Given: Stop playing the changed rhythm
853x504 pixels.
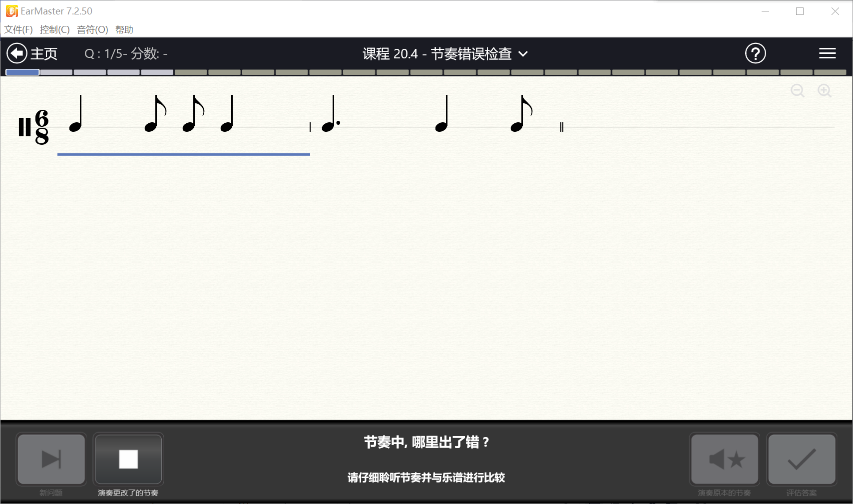Looking at the screenshot, I should click(128, 459).
